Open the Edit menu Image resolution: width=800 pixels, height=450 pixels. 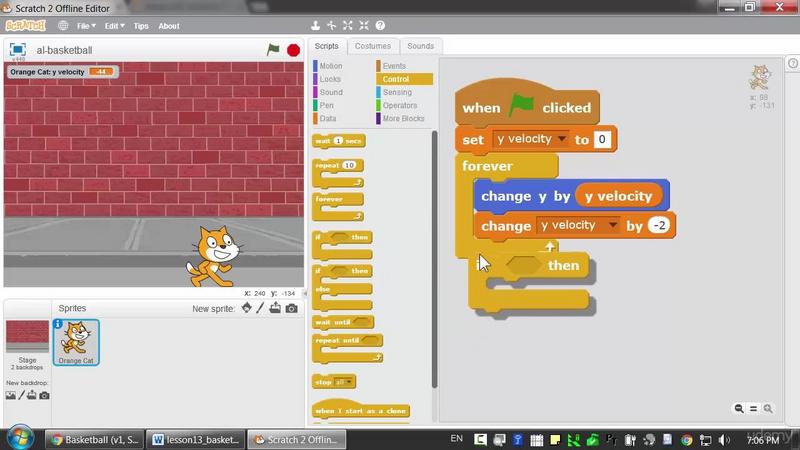114,26
